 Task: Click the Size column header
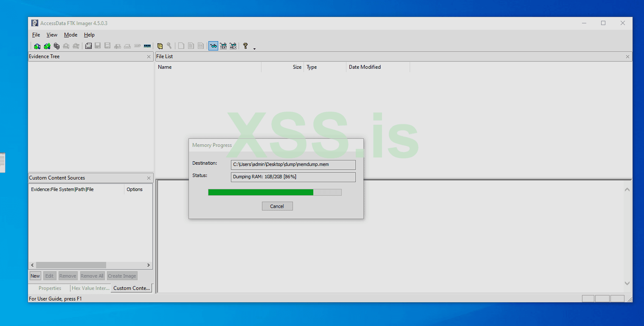click(x=283, y=67)
